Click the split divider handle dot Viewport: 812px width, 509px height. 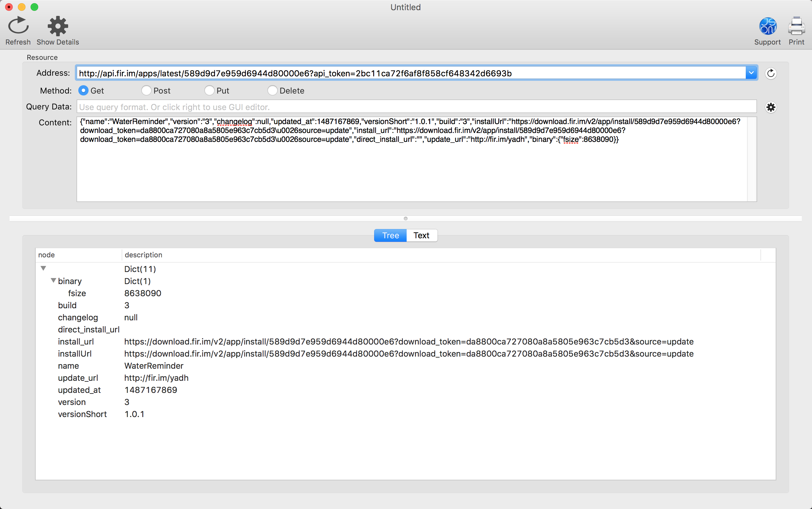pos(406,219)
